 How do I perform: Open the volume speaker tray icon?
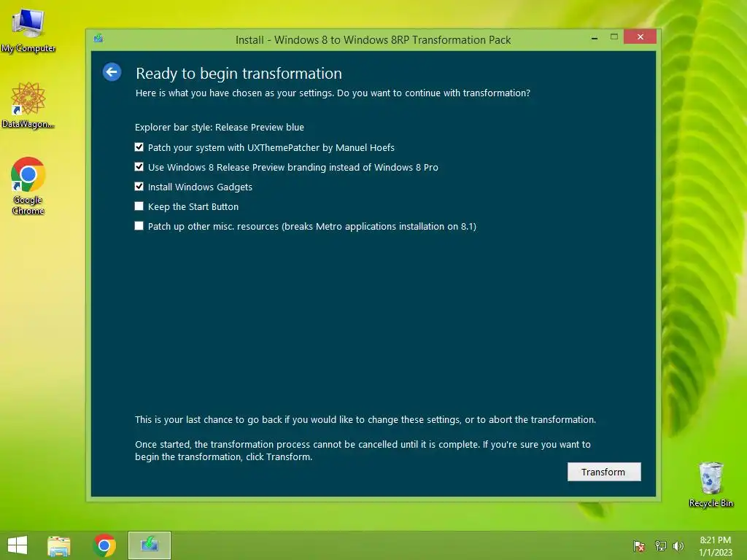[x=678, y=546]
